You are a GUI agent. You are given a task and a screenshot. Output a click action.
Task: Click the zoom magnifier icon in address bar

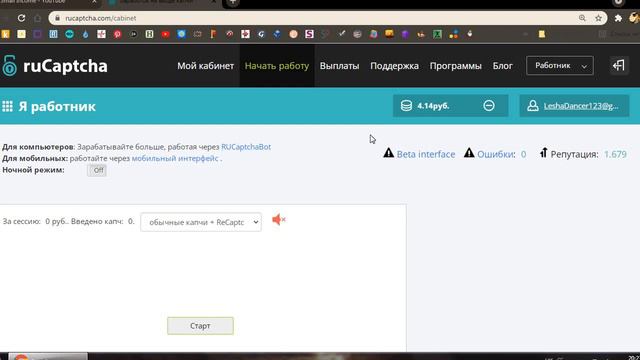(582, 18)
